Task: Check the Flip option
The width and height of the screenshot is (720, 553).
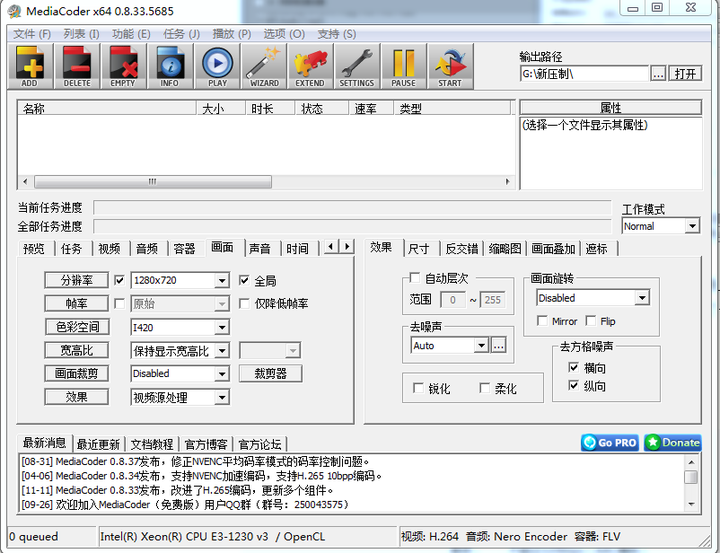Action: 591,321
